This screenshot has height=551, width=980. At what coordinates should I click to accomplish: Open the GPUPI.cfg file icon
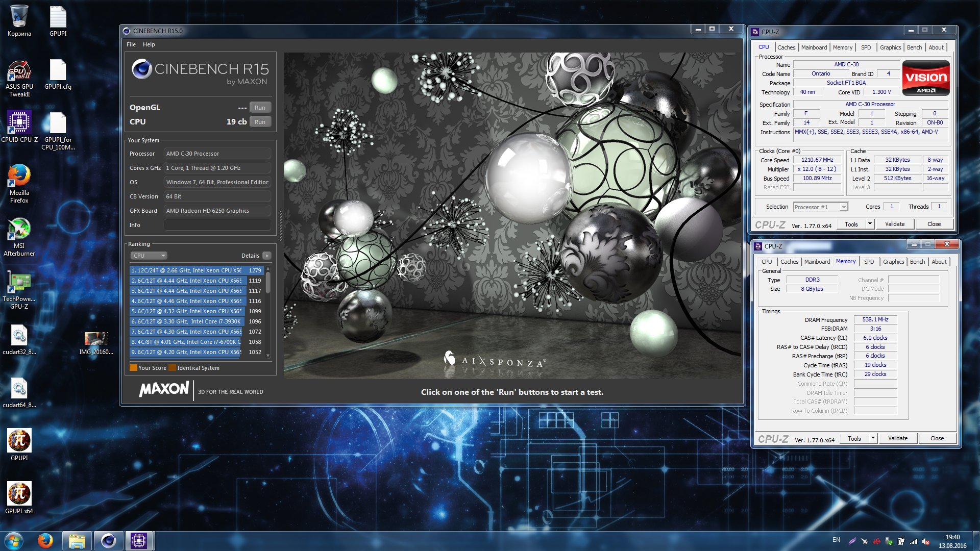(x=58, y=74)
